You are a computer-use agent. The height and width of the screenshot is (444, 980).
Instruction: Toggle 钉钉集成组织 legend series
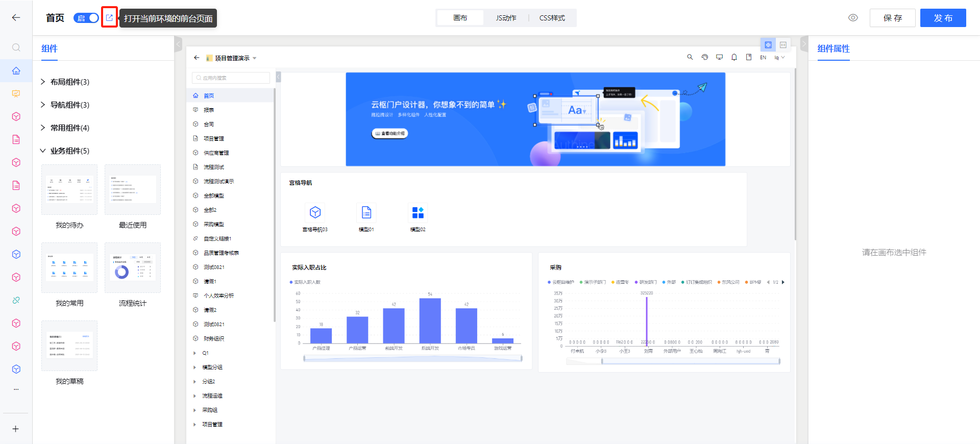(697, 282)
